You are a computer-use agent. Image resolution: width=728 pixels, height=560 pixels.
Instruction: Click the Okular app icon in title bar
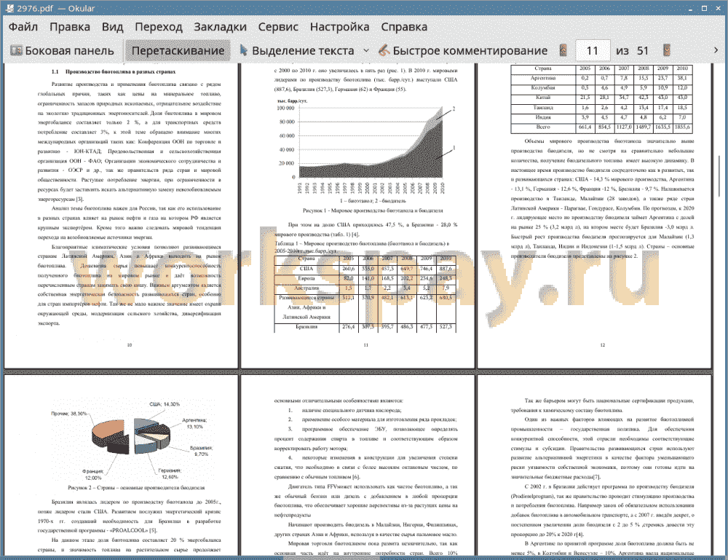pos(9,8)
